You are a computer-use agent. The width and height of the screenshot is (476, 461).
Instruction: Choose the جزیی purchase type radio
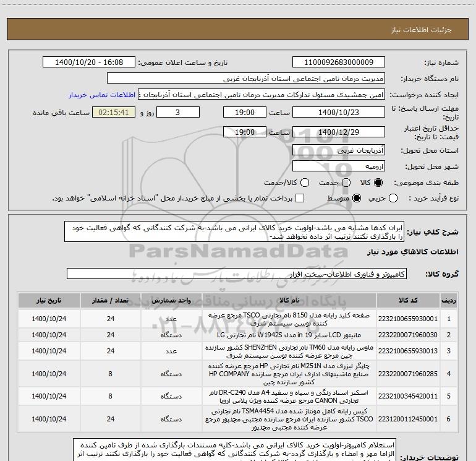[x=393, y=198]
